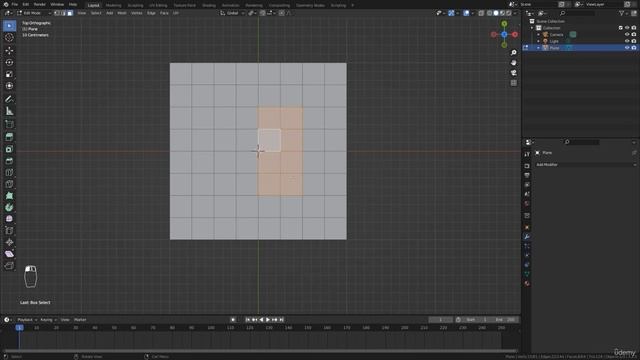Jump to the timeline start frame

[248, 320]
